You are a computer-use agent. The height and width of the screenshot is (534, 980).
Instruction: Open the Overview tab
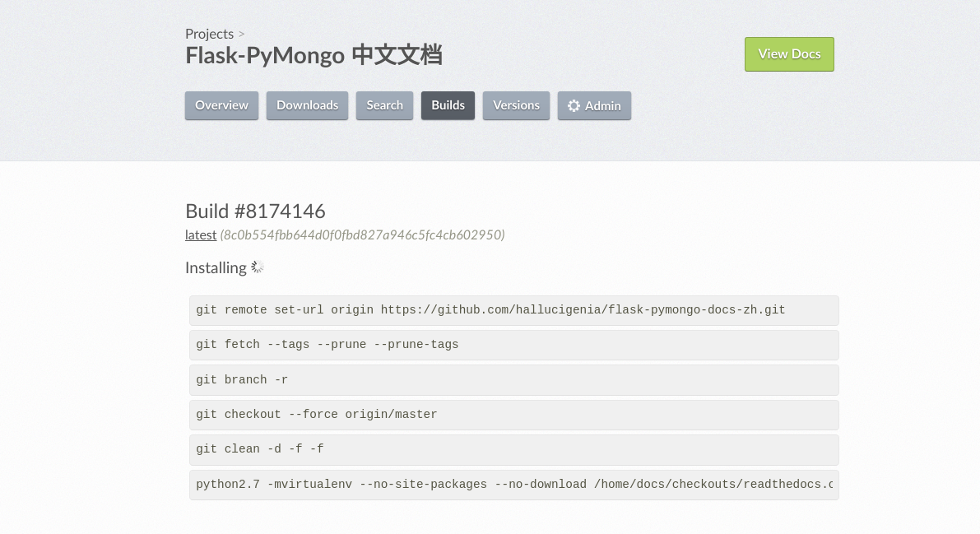pyautogui.click(x=221, y=105)
